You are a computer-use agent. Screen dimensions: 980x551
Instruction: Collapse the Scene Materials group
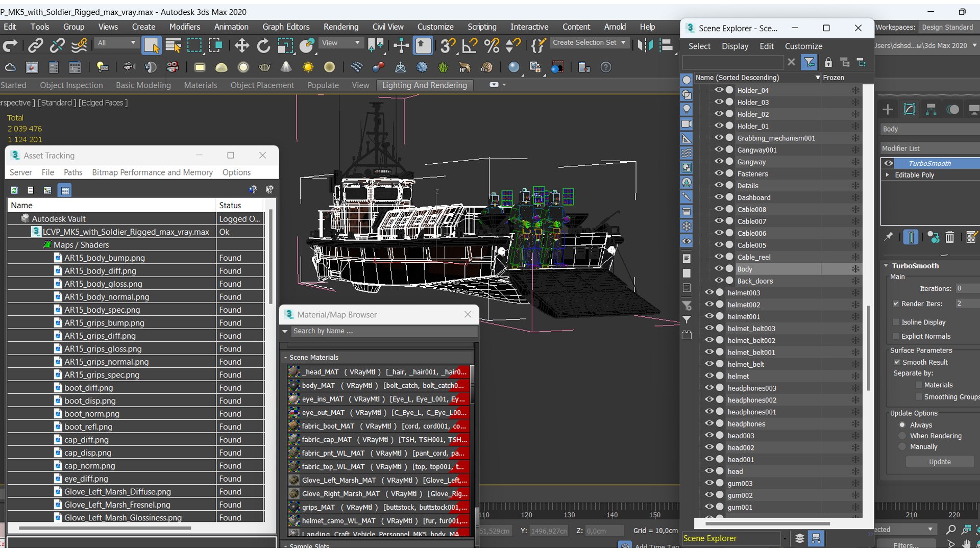(x=285, y=358)
